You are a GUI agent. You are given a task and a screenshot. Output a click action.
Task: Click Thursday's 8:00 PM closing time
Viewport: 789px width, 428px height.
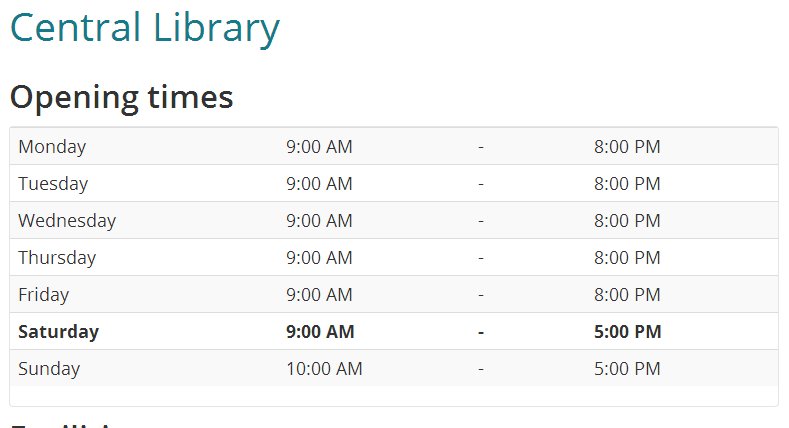pos(627,258)
